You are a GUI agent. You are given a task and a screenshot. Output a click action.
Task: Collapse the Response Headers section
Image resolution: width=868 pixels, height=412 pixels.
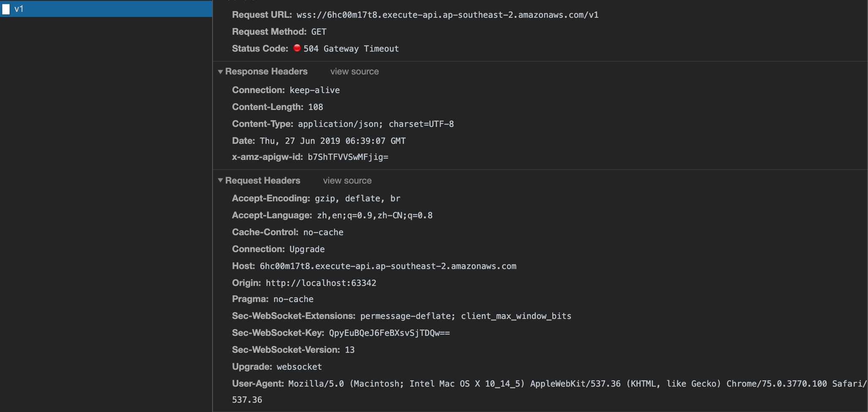[x=221, y=71]
